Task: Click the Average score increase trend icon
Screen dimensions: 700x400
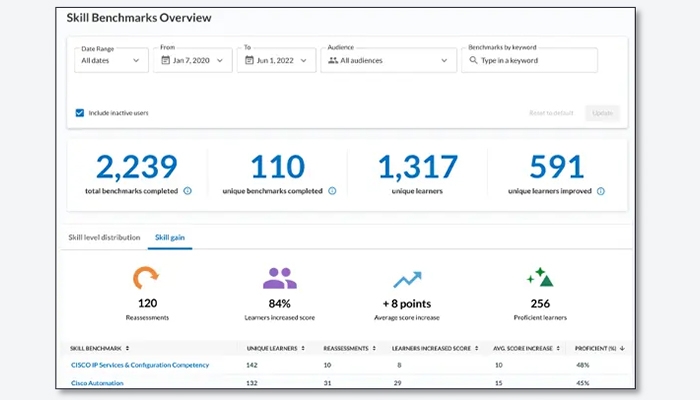Action: point(407,277)
